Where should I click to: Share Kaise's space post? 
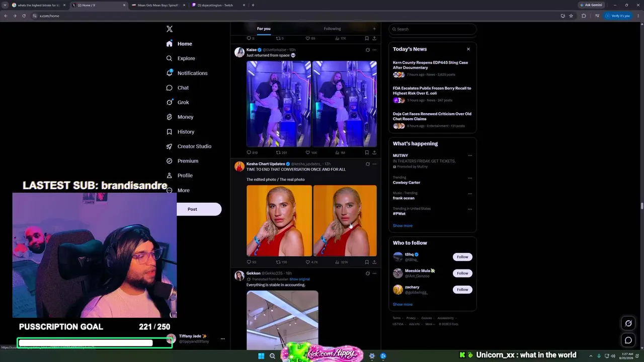374,152
